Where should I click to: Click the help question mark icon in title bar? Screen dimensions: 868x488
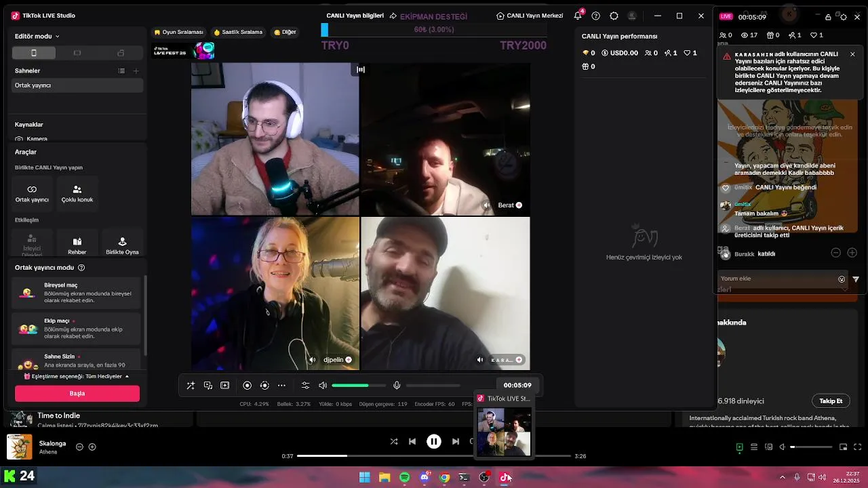coord(596,16)
